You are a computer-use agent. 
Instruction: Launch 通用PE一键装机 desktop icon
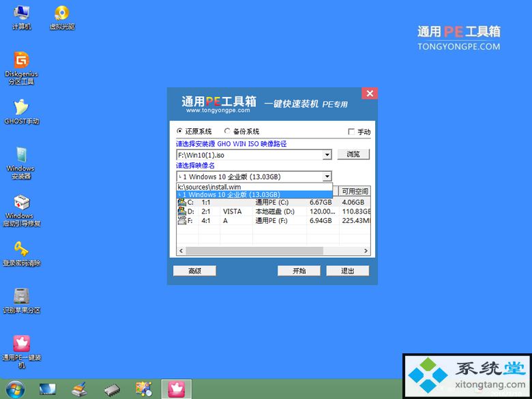21,352
